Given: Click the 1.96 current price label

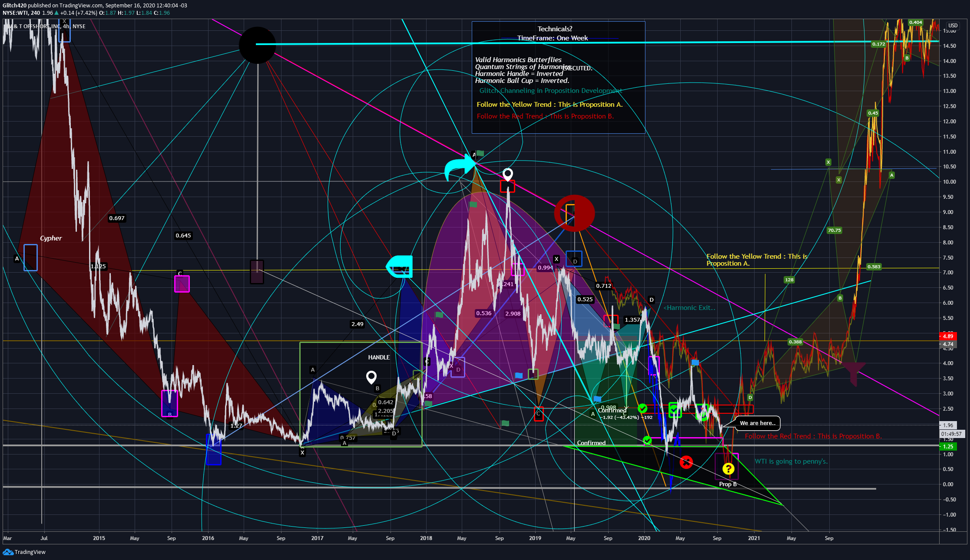Looking at the screenshot, I should 948,425.
